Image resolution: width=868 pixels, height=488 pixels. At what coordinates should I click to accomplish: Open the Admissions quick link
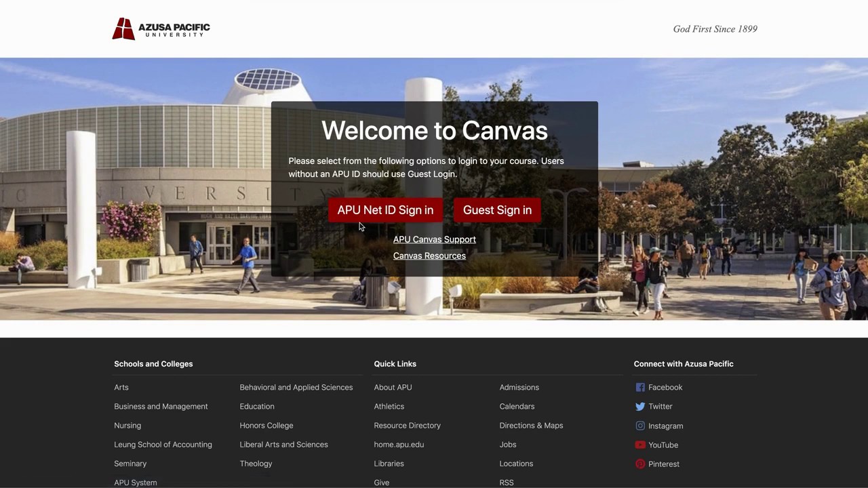[519, 387]
